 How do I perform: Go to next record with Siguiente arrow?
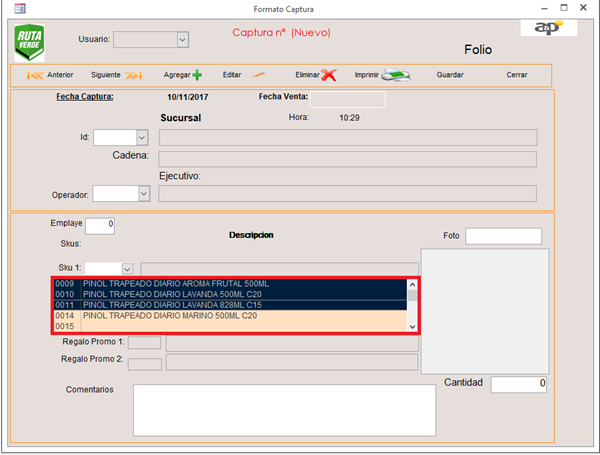coord(134,75)
